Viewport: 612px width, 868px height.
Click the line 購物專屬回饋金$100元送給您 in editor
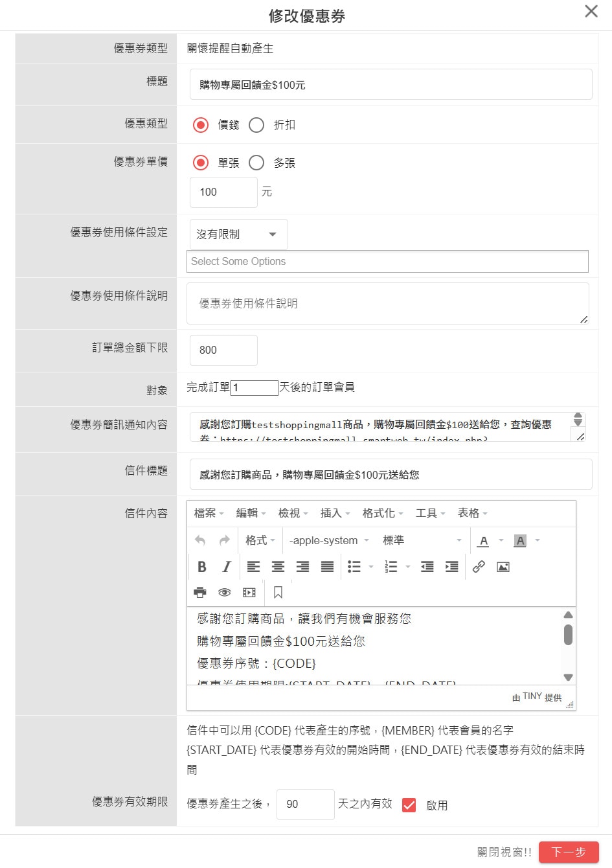281,641
